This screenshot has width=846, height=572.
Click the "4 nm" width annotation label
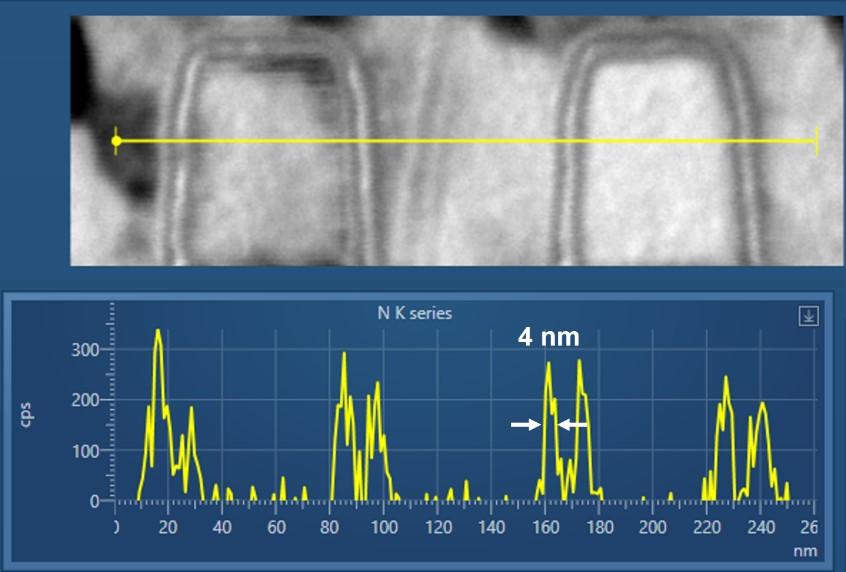[x=548, y=338]
